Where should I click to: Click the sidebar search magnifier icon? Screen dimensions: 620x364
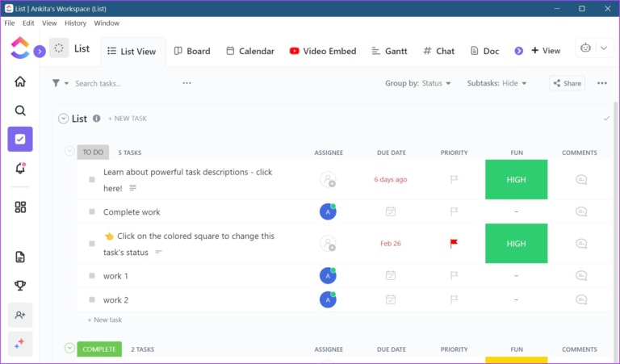[x=20, y=111]
